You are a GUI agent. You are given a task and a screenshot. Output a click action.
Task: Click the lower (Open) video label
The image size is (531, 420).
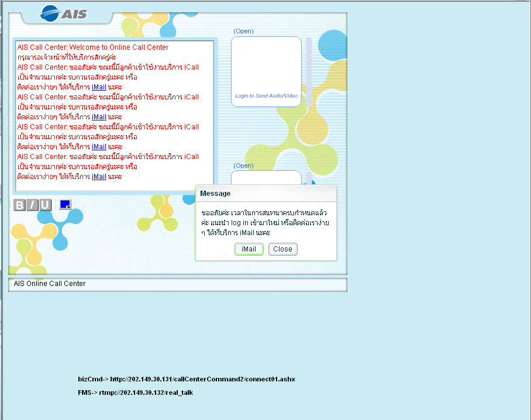(x=243, y=166)
